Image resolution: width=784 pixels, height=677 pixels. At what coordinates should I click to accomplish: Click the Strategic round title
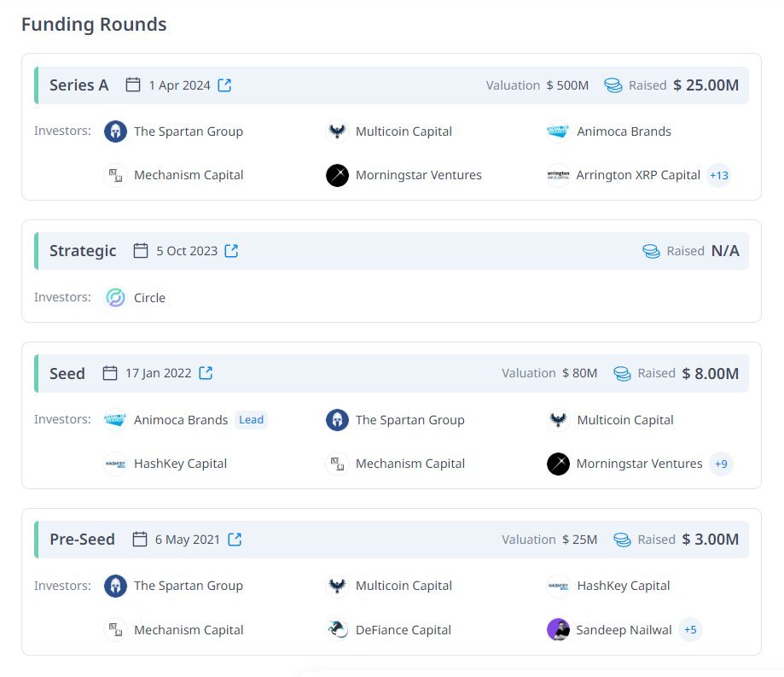pyautogui.click(x=83, y=251)
